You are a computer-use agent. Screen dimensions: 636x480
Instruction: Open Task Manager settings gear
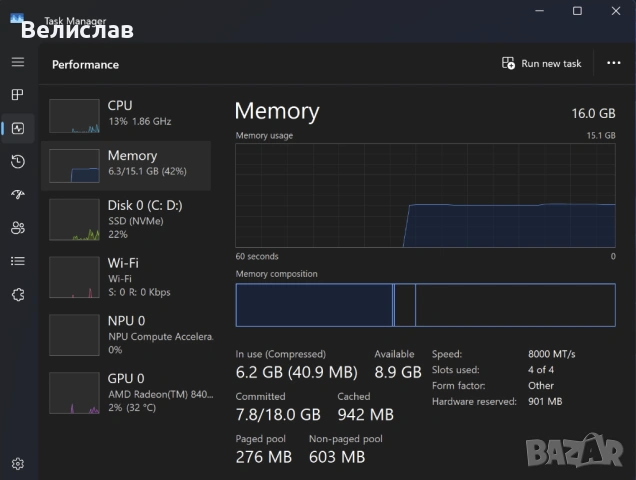click(17, 463)
